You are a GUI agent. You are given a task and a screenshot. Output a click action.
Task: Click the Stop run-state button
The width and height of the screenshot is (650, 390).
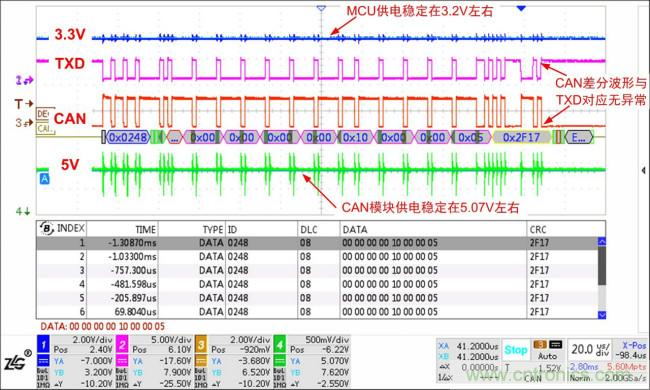[x=516, y=350]
